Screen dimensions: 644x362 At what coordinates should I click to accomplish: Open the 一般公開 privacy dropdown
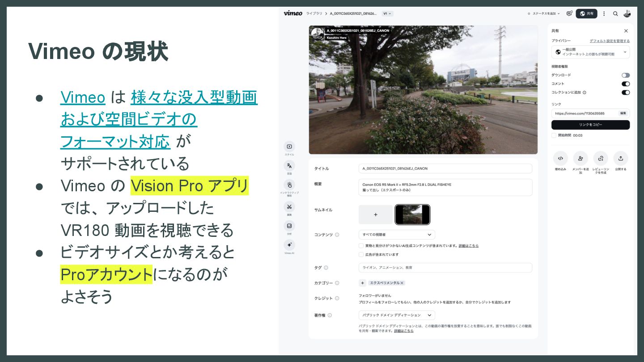590,52
